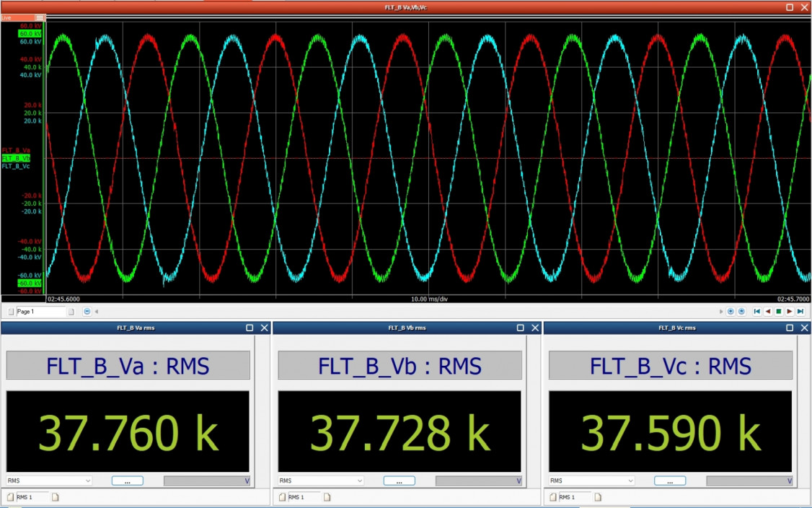
Task: Click the V unit toggle in the Va meter
Action: tap(249, 480)
